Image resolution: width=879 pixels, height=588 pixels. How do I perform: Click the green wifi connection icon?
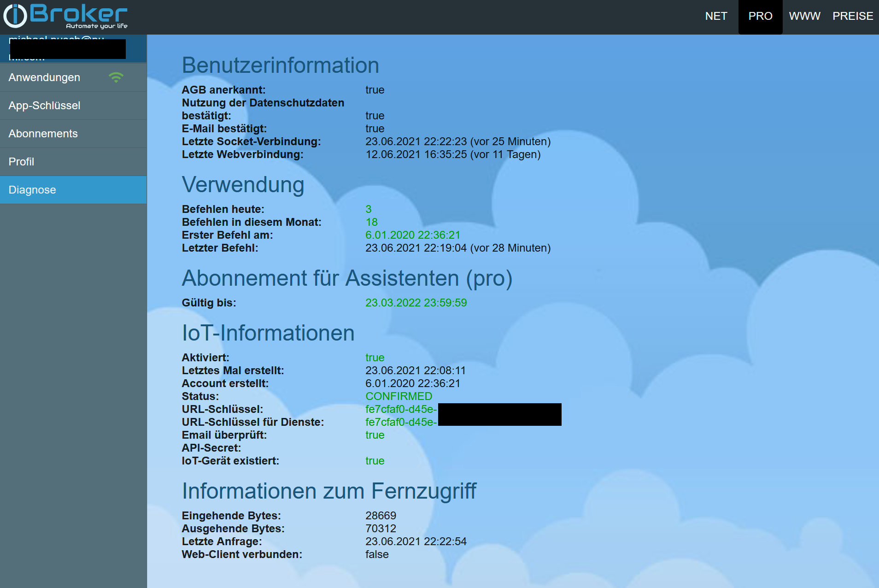[116, 77]
